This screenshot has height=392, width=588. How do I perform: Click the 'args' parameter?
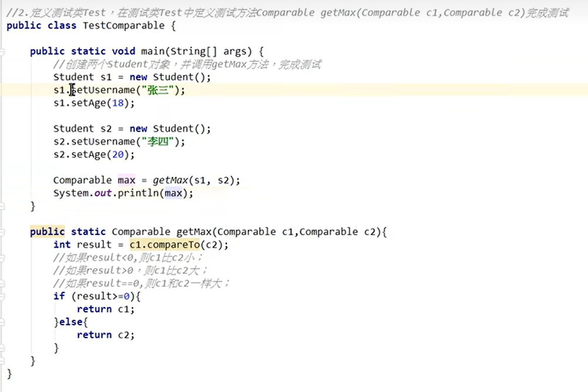click(234, 52)
